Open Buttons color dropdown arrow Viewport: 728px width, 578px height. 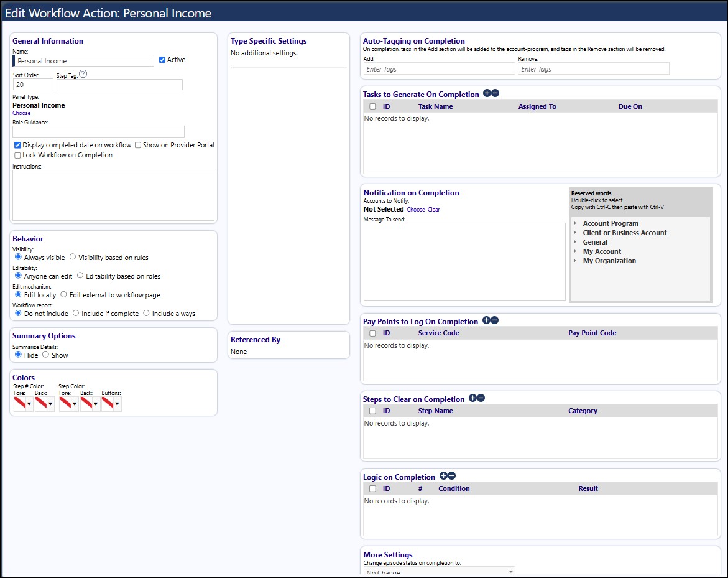pyautogui.click(x=117, y=404)
